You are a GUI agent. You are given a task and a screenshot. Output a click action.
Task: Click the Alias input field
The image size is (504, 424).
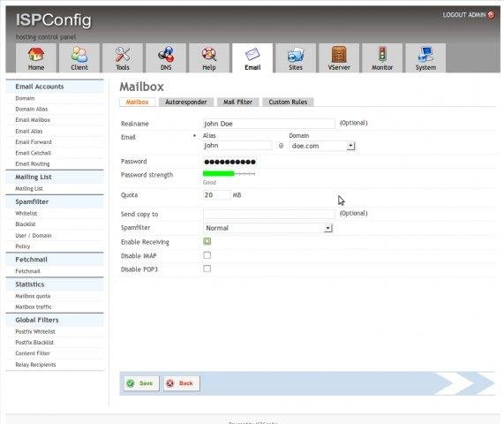point(237,146)
